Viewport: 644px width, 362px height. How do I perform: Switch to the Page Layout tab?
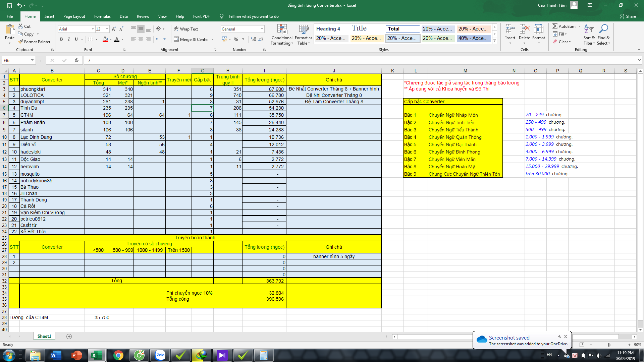pyautogui.click(x=74, y=16)
